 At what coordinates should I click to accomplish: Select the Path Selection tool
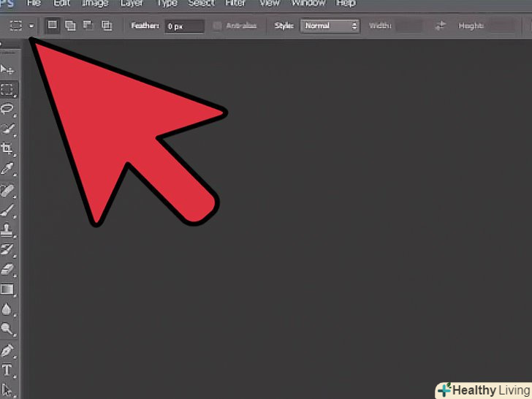7,390
